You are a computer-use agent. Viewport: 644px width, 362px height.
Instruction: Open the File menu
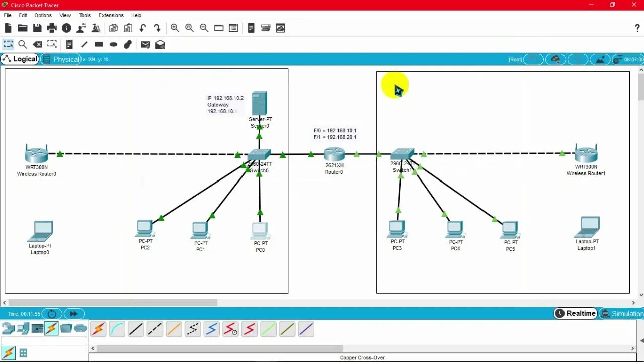click(x=8, y=15)
